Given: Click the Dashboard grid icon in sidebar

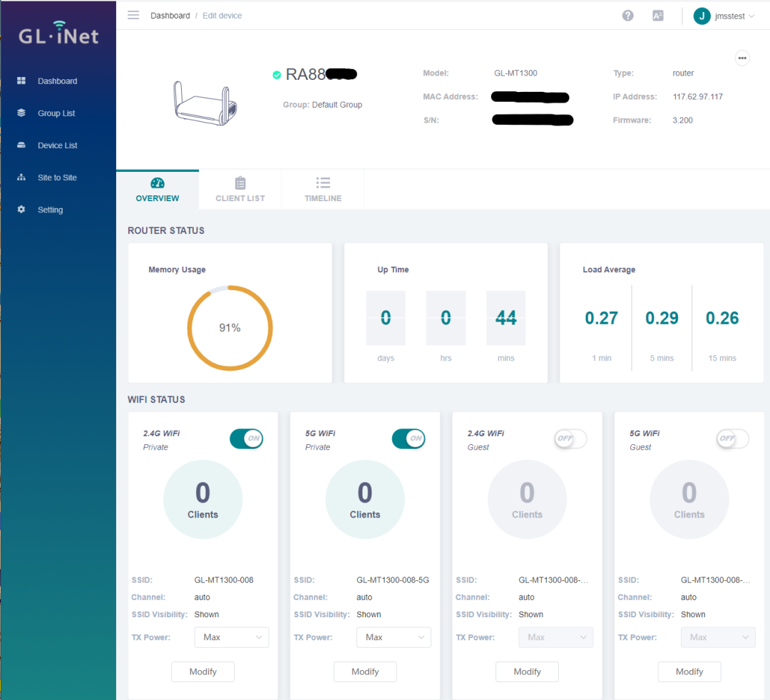Looking at the screenshot, I should tap(21, 81).
